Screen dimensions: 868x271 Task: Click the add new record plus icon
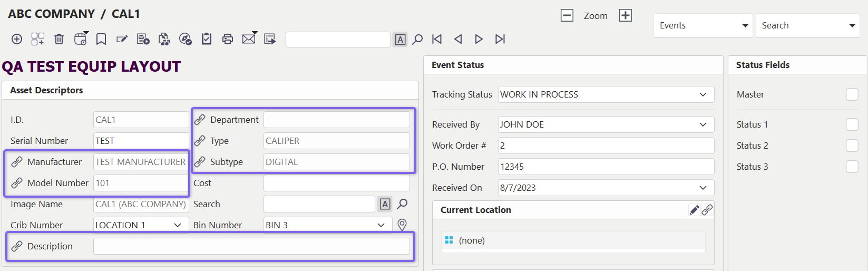point(17,39)
